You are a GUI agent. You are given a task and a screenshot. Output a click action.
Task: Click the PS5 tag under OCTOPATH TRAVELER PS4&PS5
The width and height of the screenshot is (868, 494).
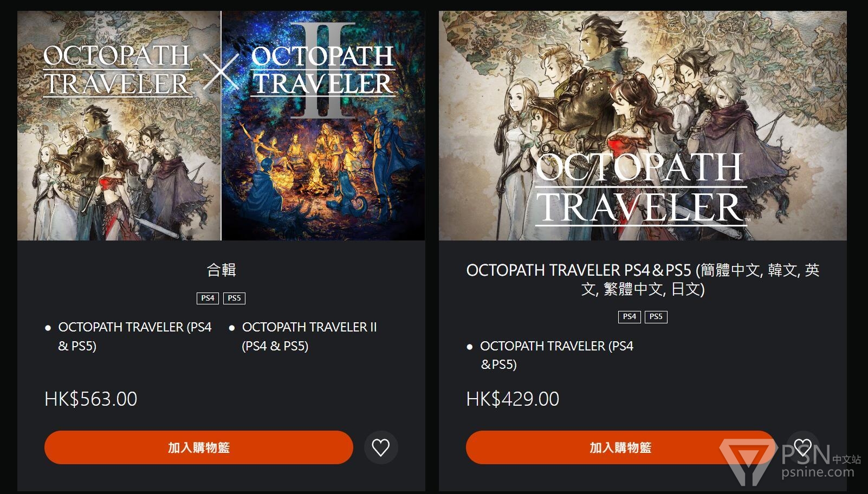(656, 317)
